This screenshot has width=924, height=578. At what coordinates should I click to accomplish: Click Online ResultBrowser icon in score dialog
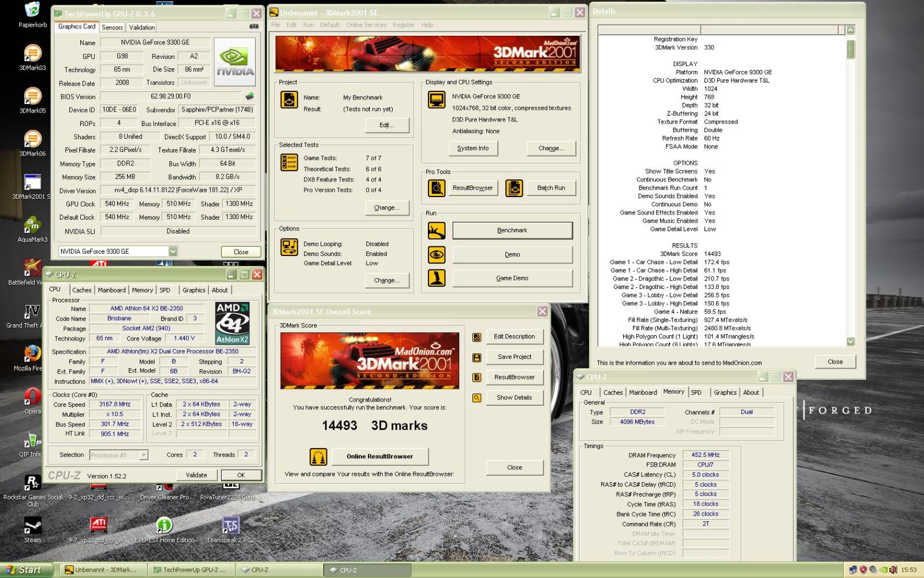(318, 457)
